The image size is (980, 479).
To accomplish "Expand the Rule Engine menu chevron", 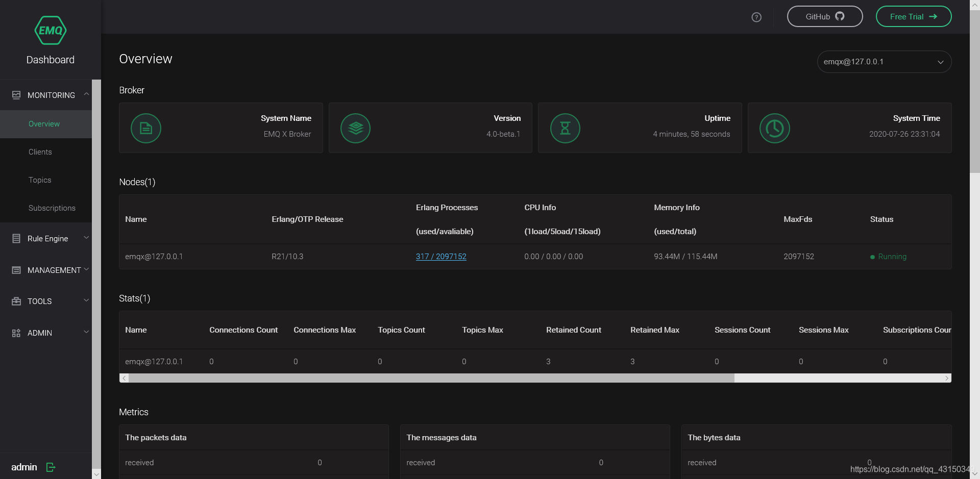I will point(86,238).
